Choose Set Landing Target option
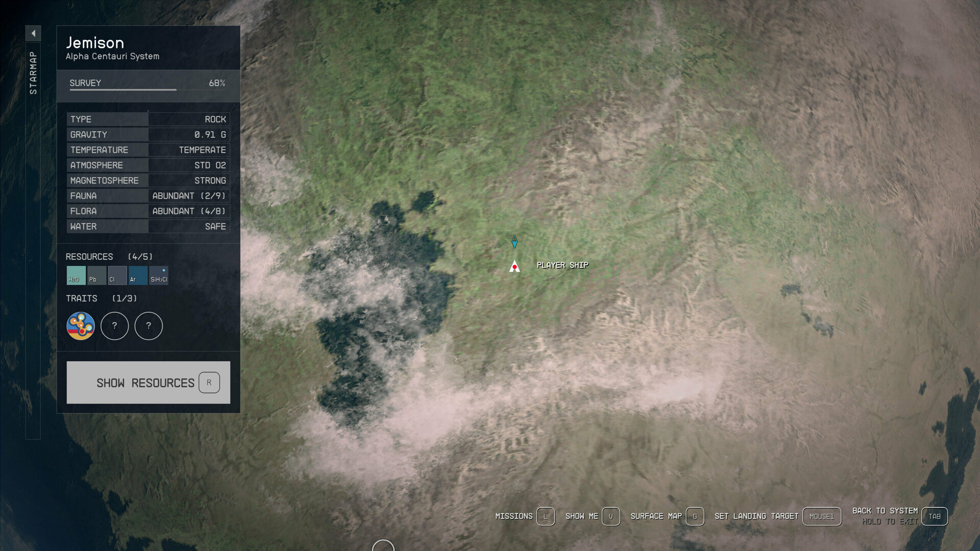Viewport: 980px width, 551px height. [x=756, y=516]
